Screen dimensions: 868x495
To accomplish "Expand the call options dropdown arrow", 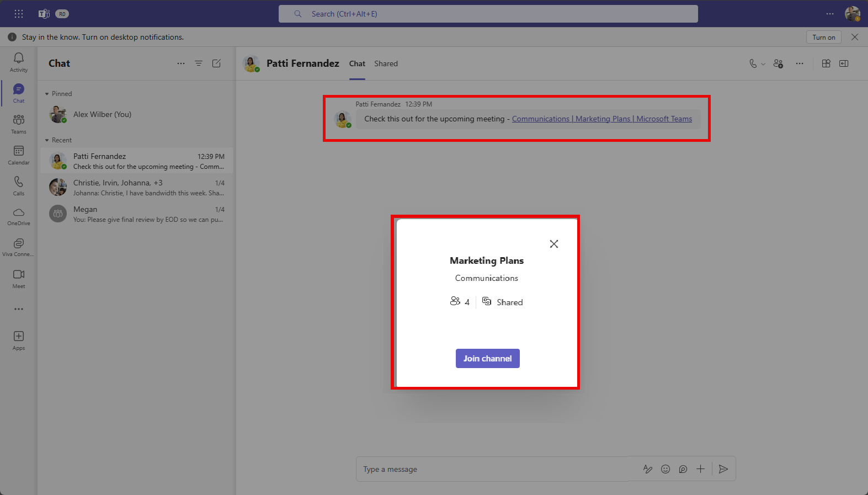I will tap(763, 64).
